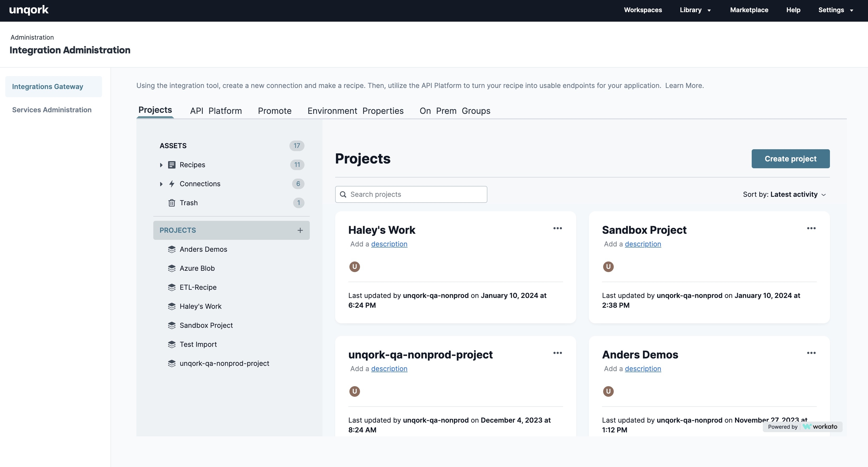This screenshot has height=467, width=868.
Task: Click the Learn More link
Action: [x=684, y=86]
